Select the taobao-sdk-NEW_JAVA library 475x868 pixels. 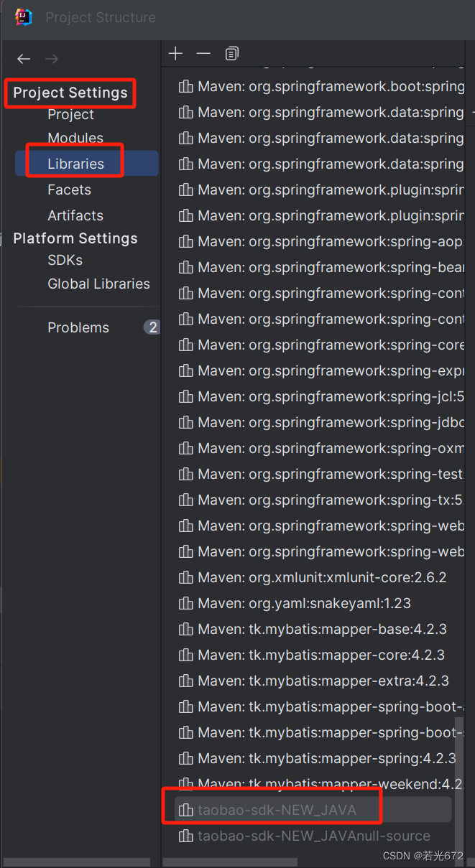click(313, 810)
